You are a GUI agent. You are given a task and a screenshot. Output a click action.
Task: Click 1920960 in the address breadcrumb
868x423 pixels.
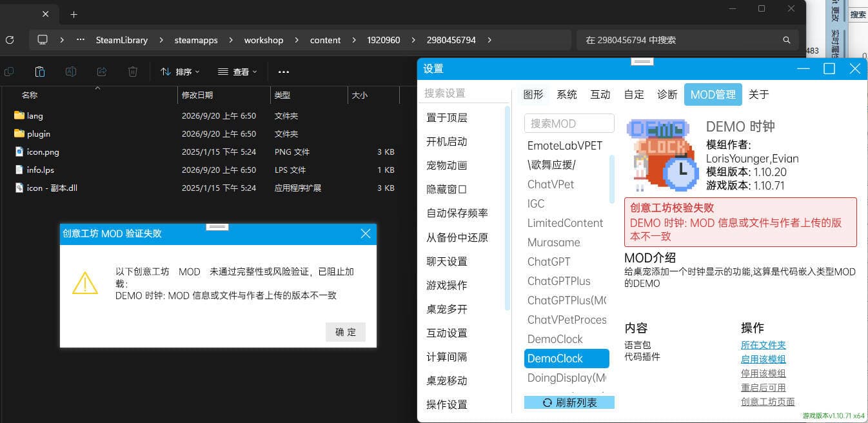pyautogui.click(x=384, y=40)
